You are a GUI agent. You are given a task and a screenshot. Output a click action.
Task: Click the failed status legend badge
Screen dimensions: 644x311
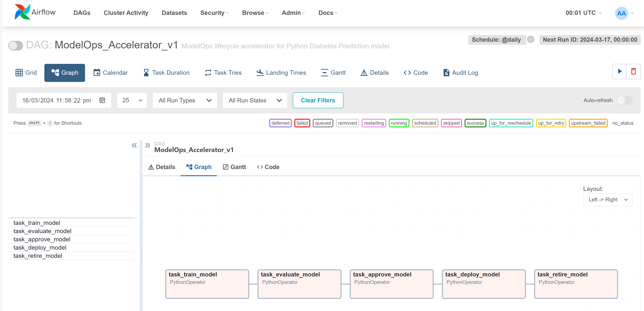click(302, 123)
